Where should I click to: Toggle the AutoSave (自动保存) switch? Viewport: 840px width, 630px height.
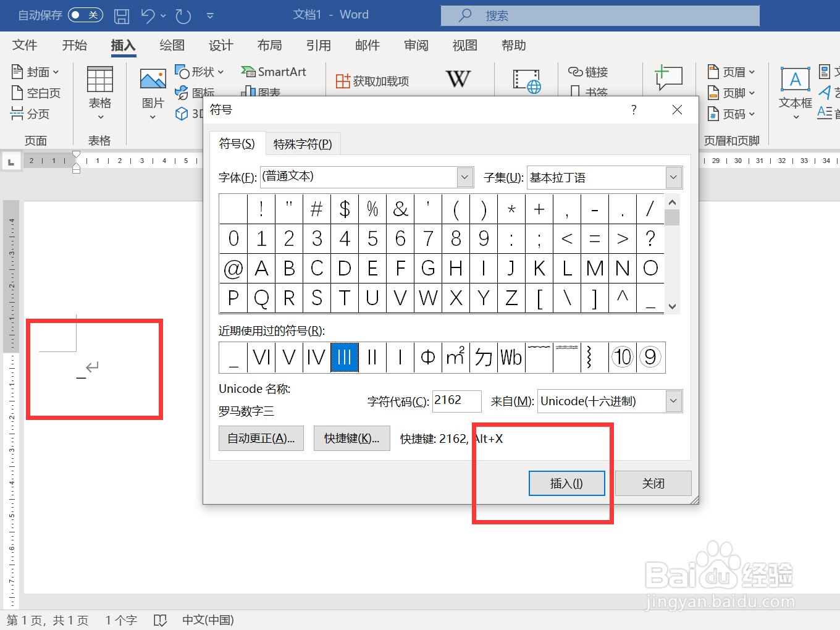(85, 15)
